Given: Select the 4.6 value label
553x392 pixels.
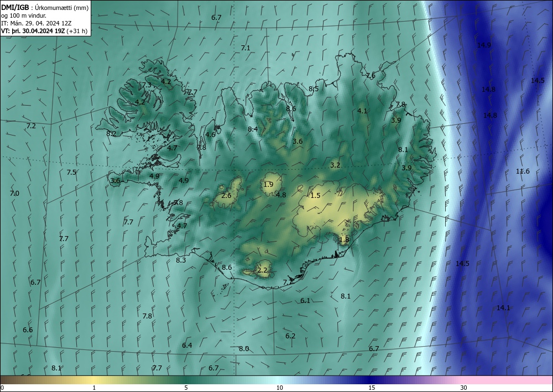Looking at the screenshot, I should pos(210,135).
